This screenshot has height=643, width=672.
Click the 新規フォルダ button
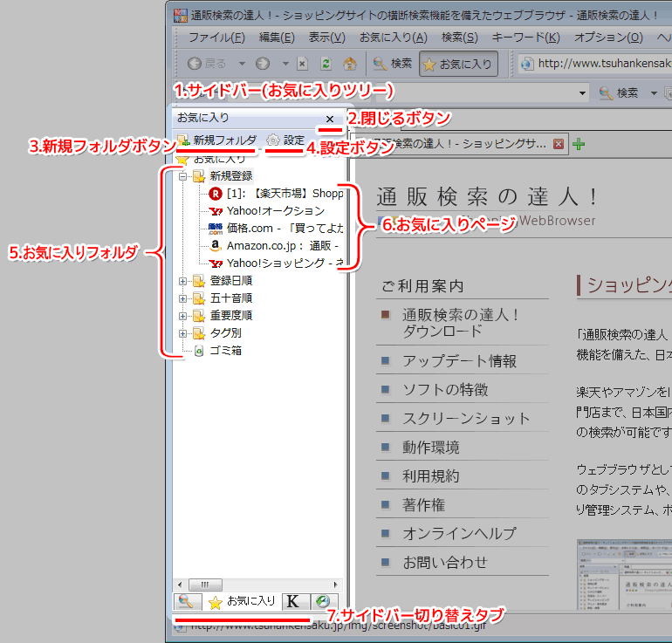pos(216,140)
